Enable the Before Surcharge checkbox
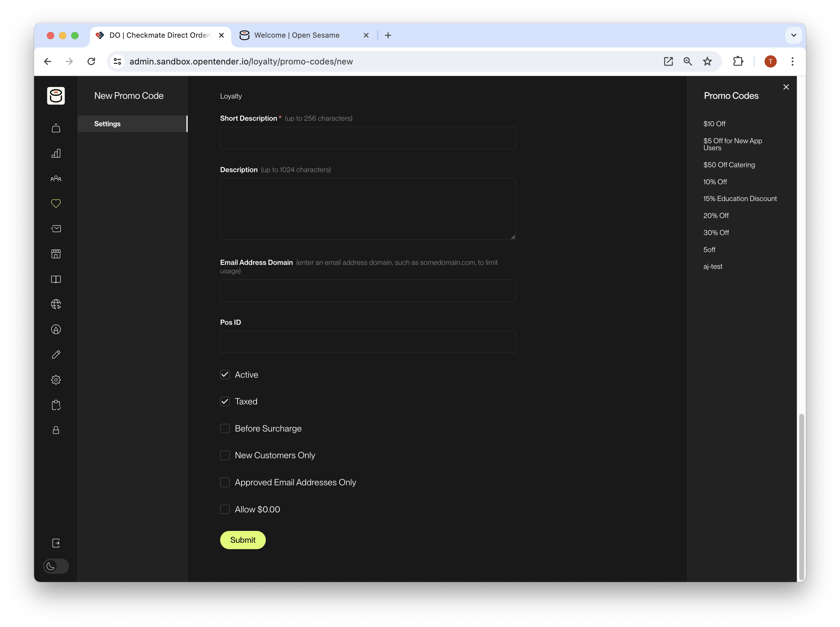This screenshot has height=627, width=840. (x=225, y=428)
